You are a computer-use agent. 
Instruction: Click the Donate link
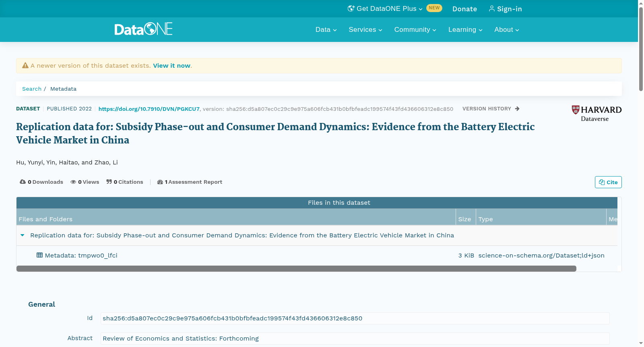464,9
